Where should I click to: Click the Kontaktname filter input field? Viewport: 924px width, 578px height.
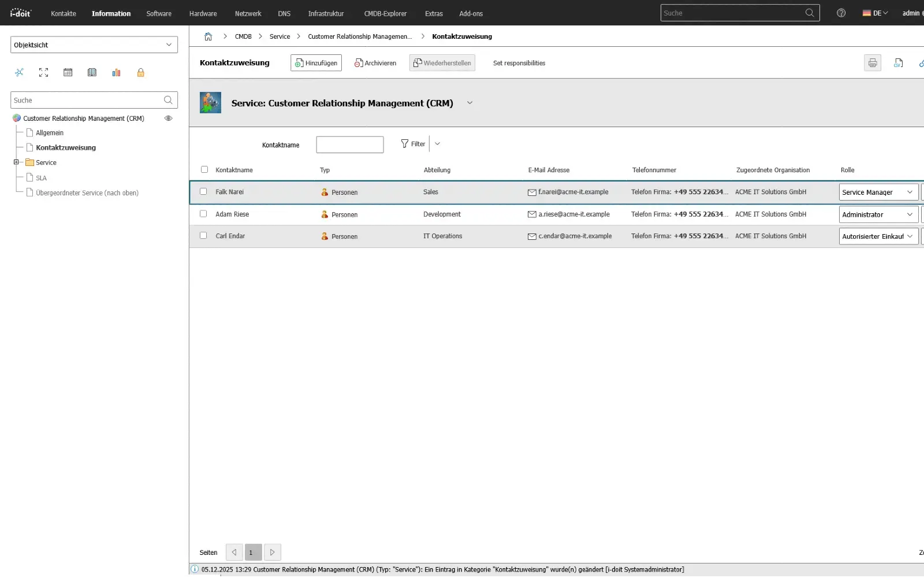[x=349, y=144]
